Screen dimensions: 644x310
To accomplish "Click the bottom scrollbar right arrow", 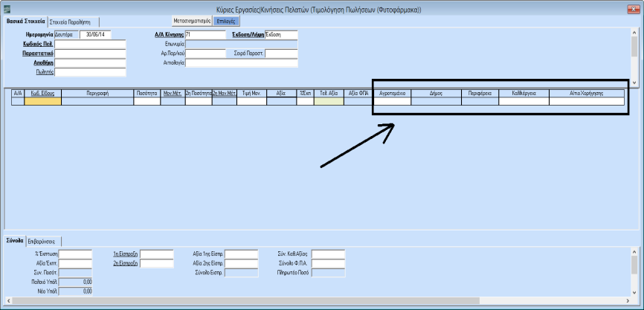I will click(x=626, y=300).
